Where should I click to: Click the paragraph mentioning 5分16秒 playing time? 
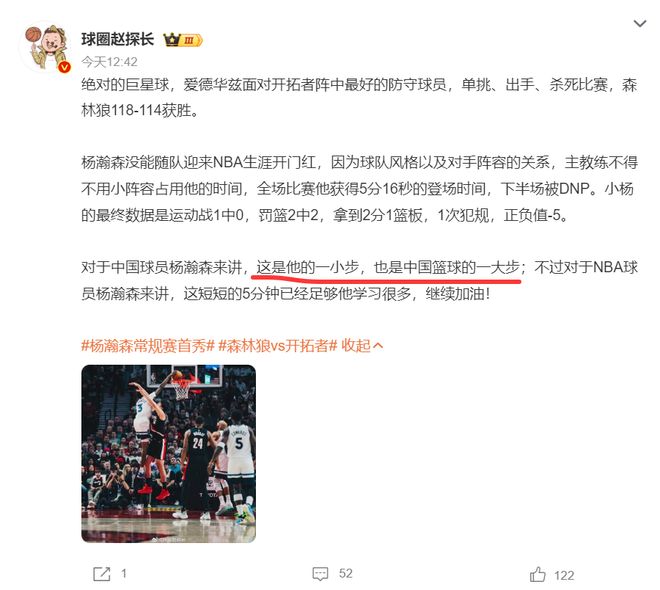359,189
